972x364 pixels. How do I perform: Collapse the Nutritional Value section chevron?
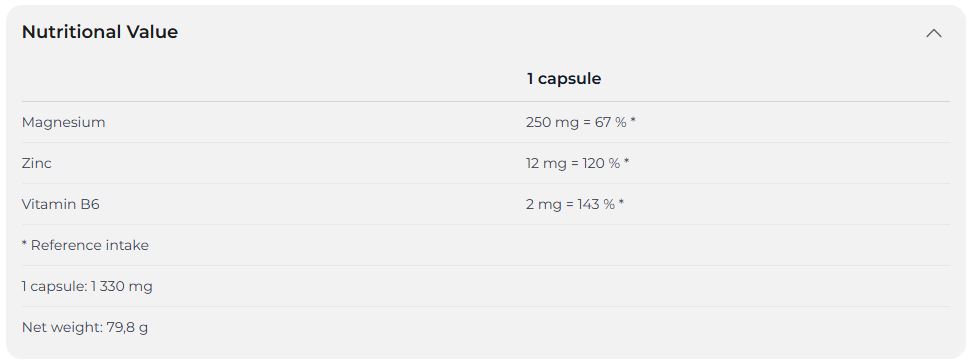point(934,33)
